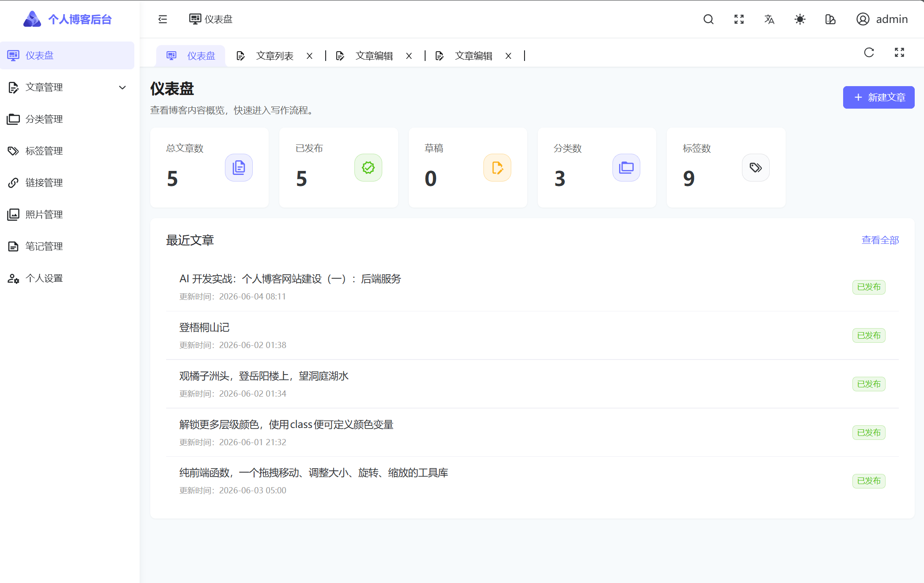The height and width of the screenshot is (583, 924).
Task: Expand the 文章管理 sidebar menu
Action: [x=67, y=87]
